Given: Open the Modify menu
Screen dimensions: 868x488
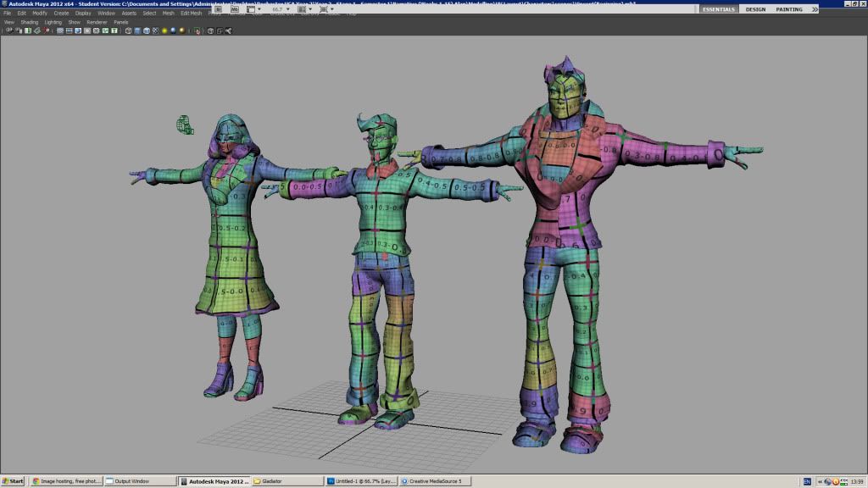Looking at the screenshot, I should tap(40, 14).
